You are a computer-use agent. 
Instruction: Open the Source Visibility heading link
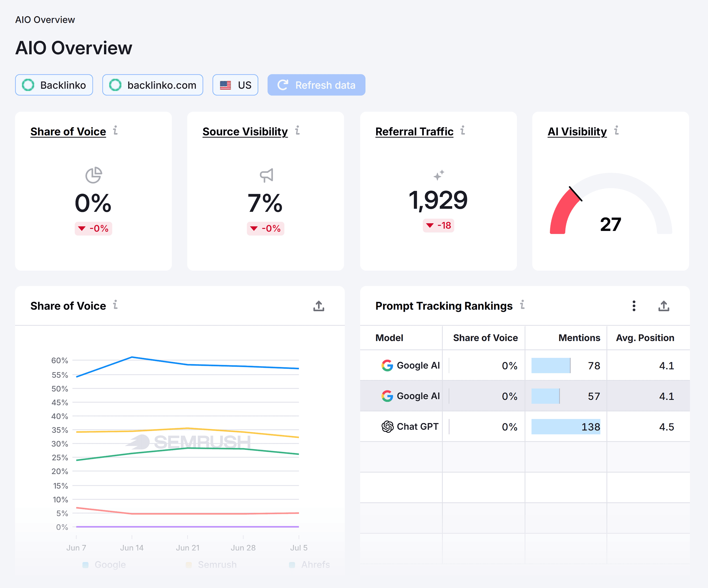click(245, 132)
